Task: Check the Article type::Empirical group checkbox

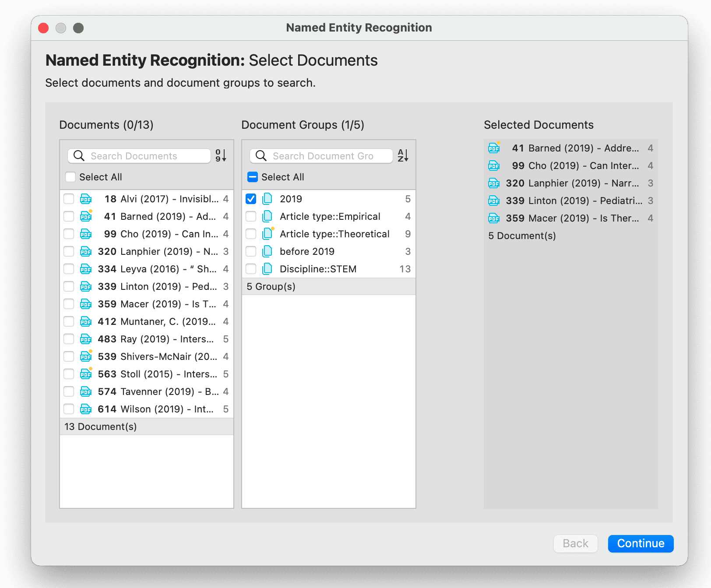Action: click(251, 216)
